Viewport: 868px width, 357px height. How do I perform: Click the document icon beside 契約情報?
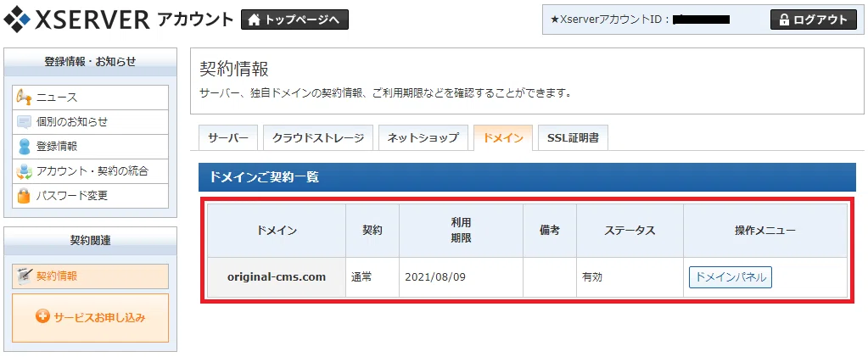pyautogui.click(x=25, y=275)
